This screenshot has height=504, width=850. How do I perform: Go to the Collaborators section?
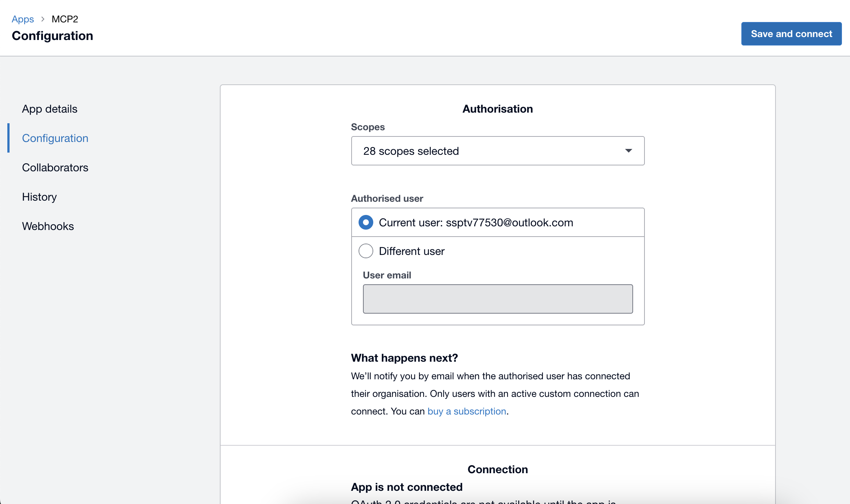click(55, 168)
